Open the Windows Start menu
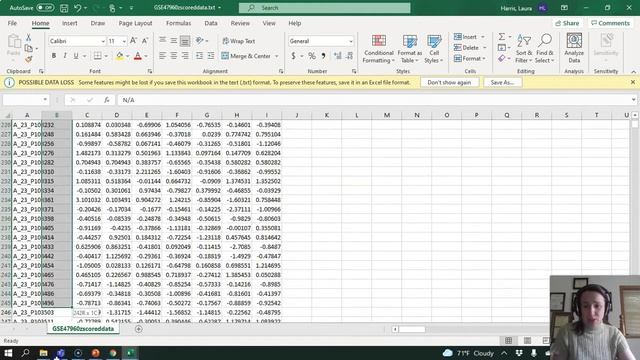Viewport: 640px width, 360px height. click(x=8, y=353)
